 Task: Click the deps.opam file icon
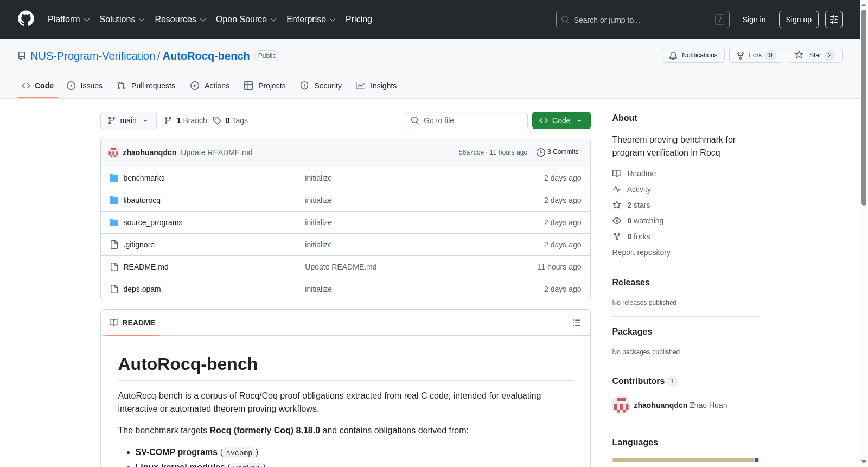(114, 289)
